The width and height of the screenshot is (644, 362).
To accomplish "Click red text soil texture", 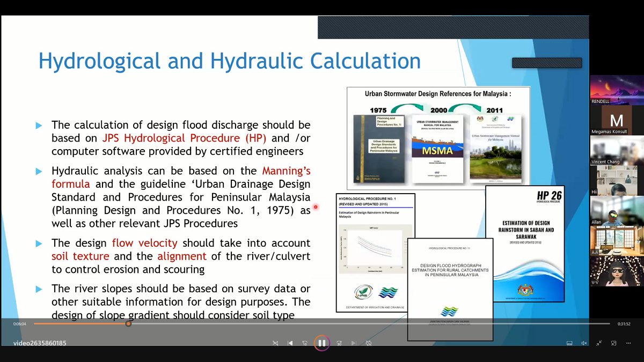I will (80, 256).
